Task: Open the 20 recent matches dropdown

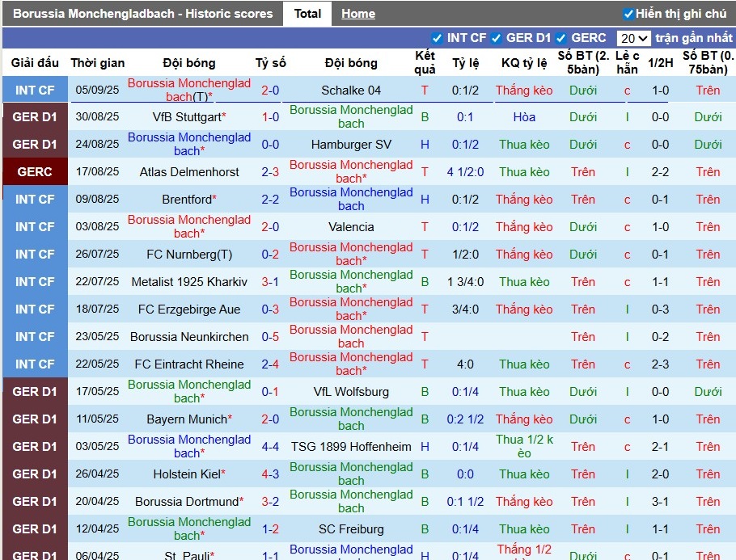Action: (x=632, y=38)
